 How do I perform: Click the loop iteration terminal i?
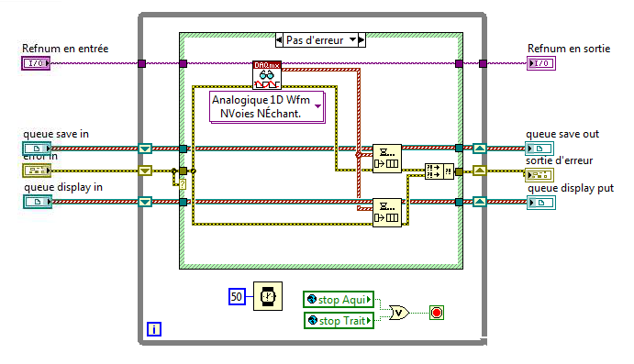coord(154,329)
